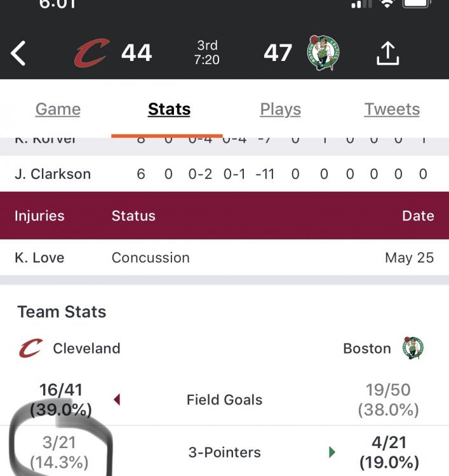The image size is (449, 476).
Task: Select the Stats tab
Action: point(169,109)
